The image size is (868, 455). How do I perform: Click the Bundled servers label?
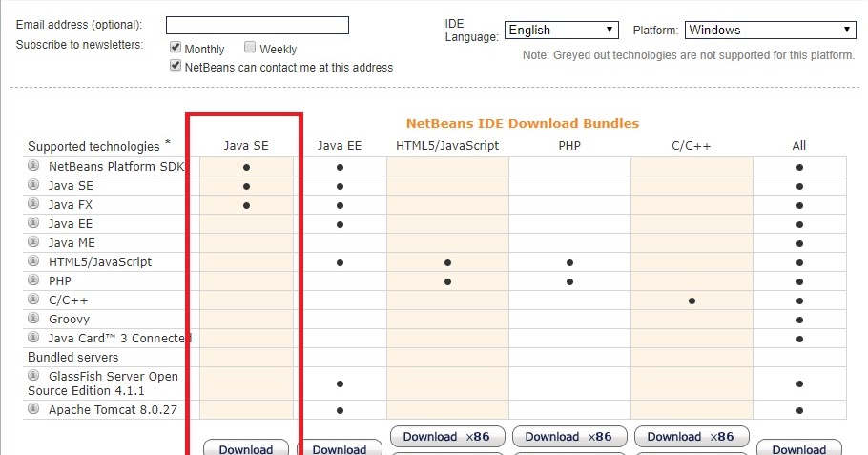(73, 357)
